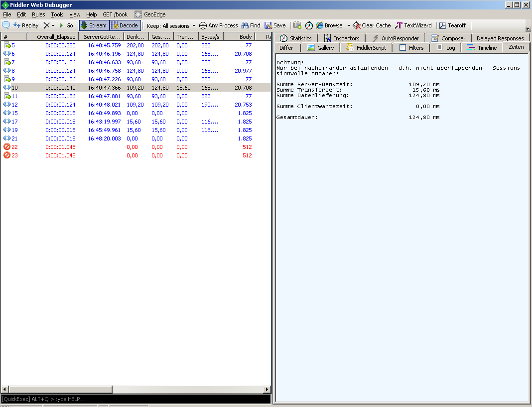Open the AutoResponder tab

coord(396,38)
